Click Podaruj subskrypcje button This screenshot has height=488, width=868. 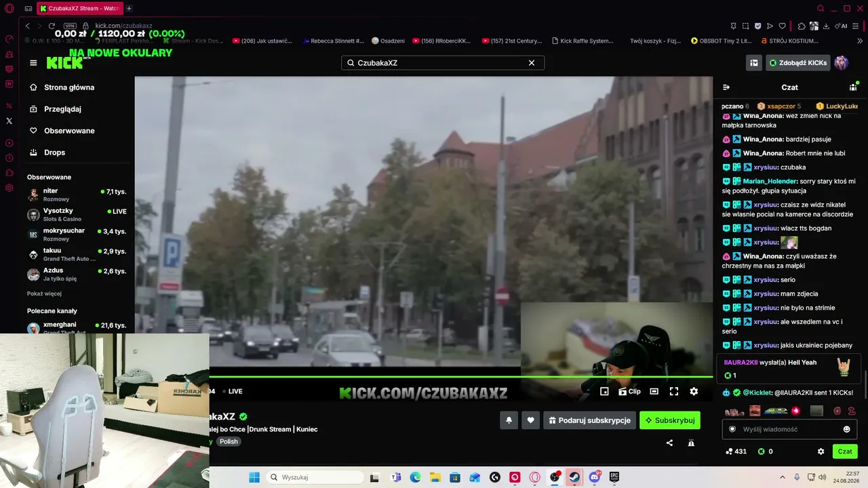point(589,420)
